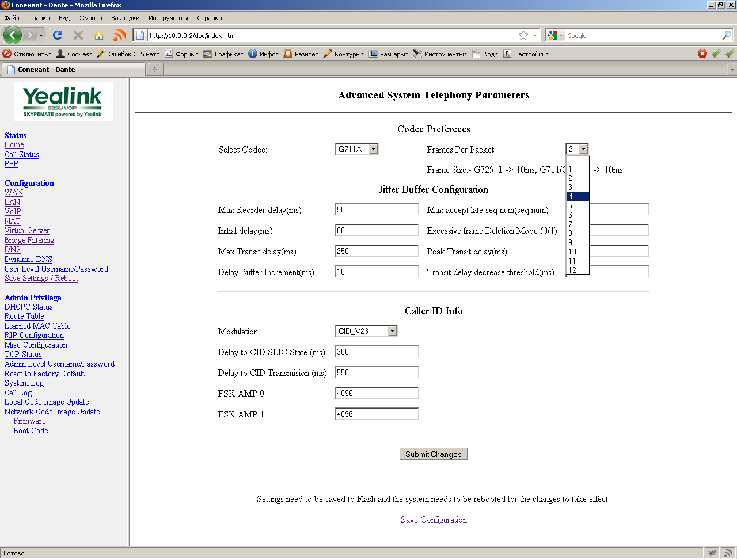Open the search engine selector dropdown
737x560 pixels.
pos(555,36)
